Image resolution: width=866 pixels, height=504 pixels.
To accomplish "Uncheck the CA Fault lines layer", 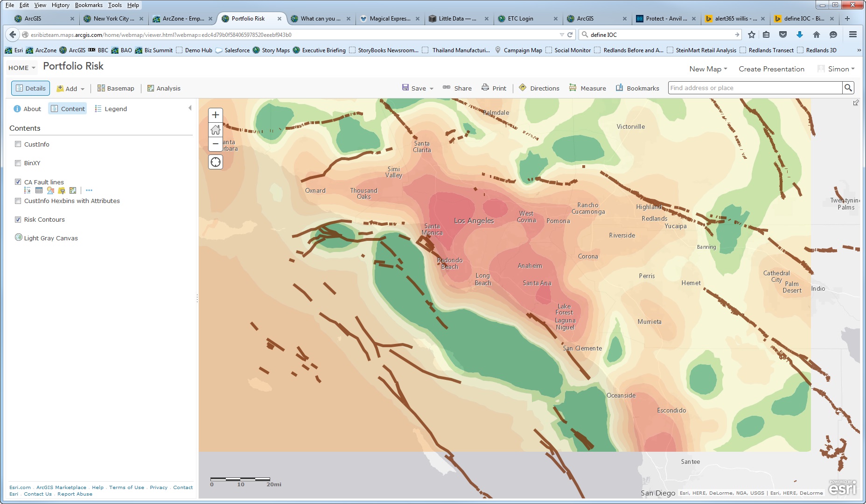I will 18,182.
